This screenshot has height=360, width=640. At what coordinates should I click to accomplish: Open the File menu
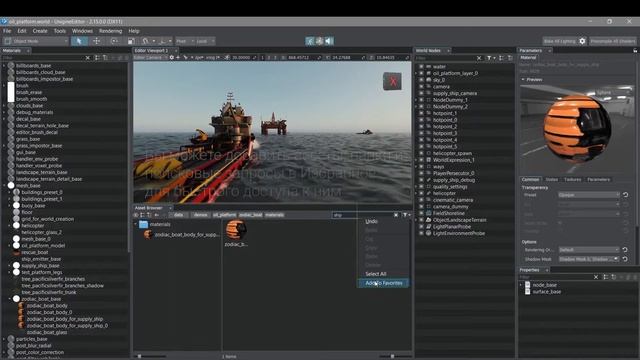(7, 31)
